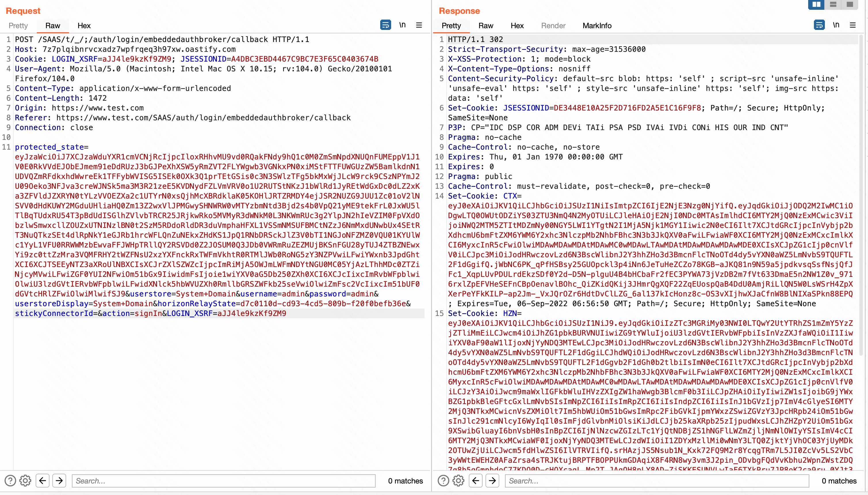
Task: Click the Origin https://www.test.com value
Action: pos(98,108)
